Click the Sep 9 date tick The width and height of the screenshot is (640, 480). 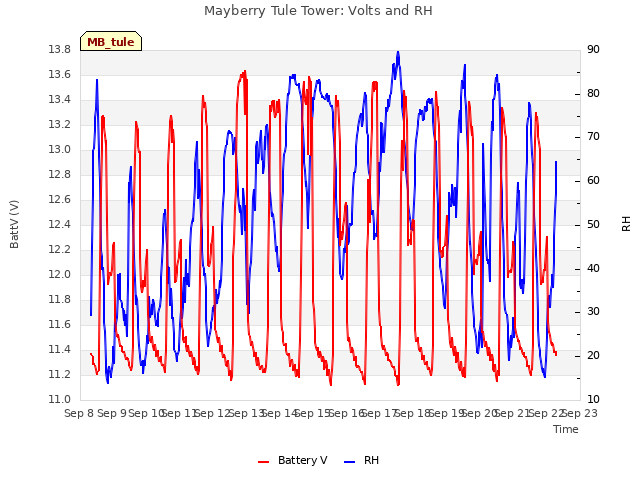(112, 413)
